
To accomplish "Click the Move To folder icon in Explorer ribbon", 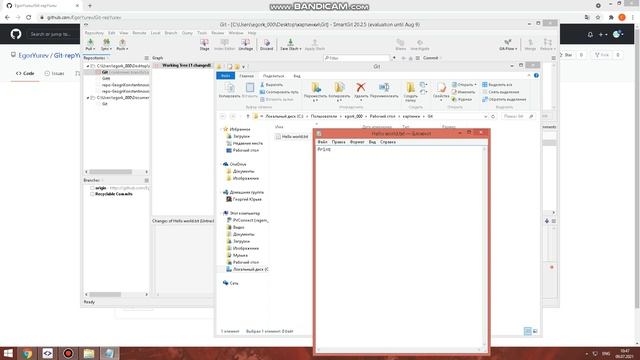I will tap(316, 87).
